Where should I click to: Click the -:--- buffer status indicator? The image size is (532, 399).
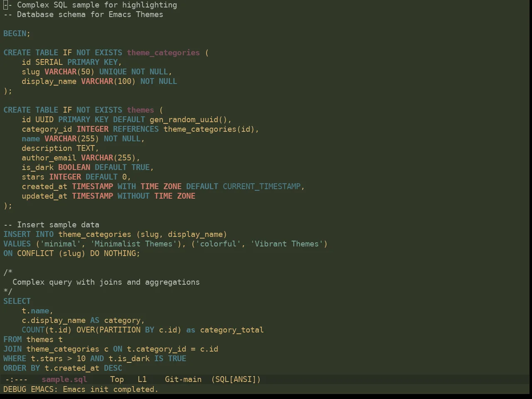click(x=16, y=379)
